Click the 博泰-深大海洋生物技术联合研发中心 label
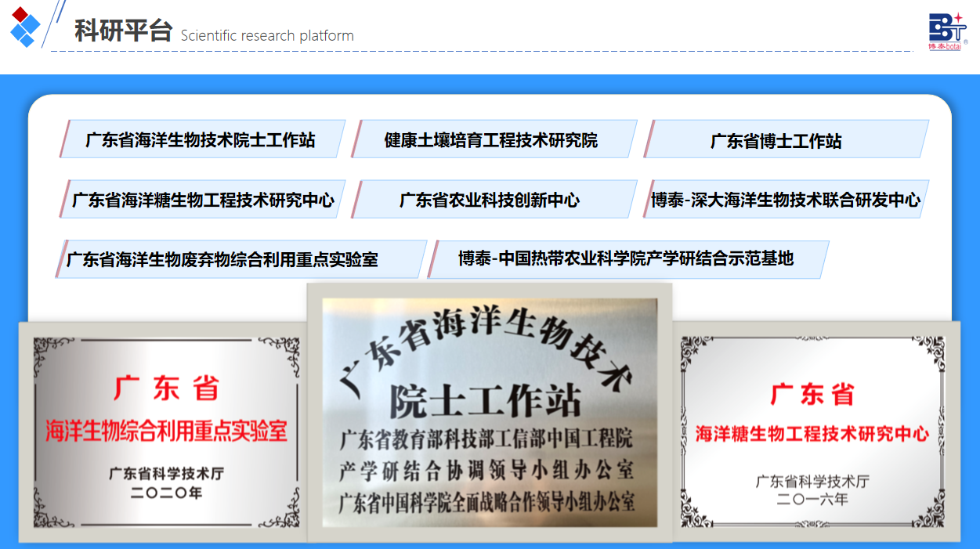Viewport: 980px width, 549px height. pyautogui.click(x=786, y=200)
